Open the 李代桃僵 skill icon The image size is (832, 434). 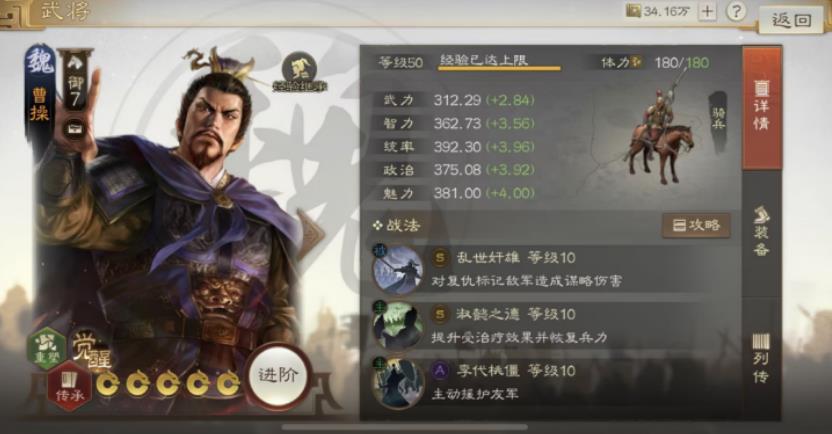(398, 383)
